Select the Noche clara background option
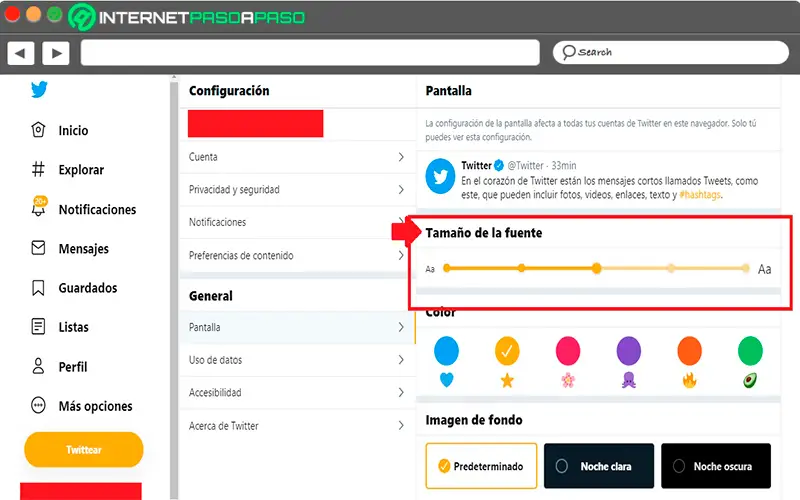This screenshot has width=800, height=500. point(599,466)
